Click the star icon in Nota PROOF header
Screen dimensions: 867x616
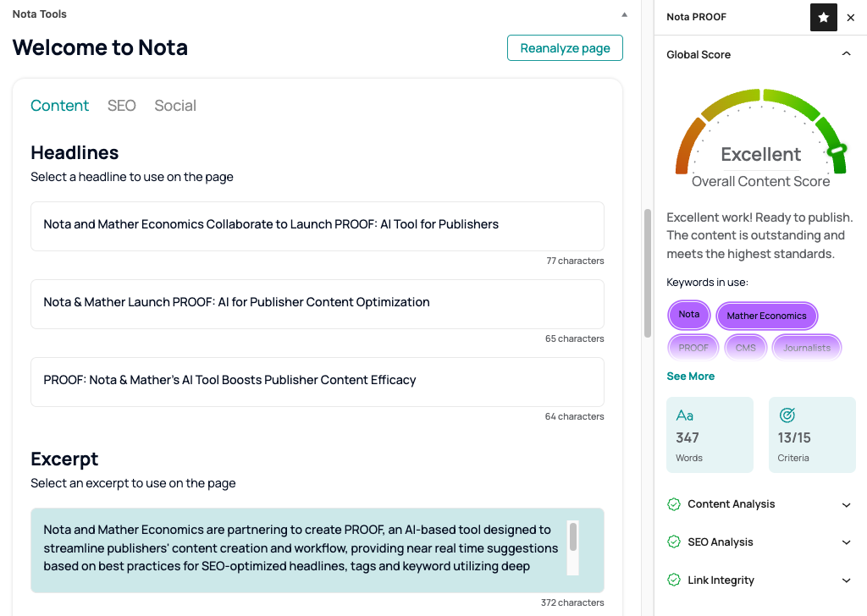pos(823,17)
